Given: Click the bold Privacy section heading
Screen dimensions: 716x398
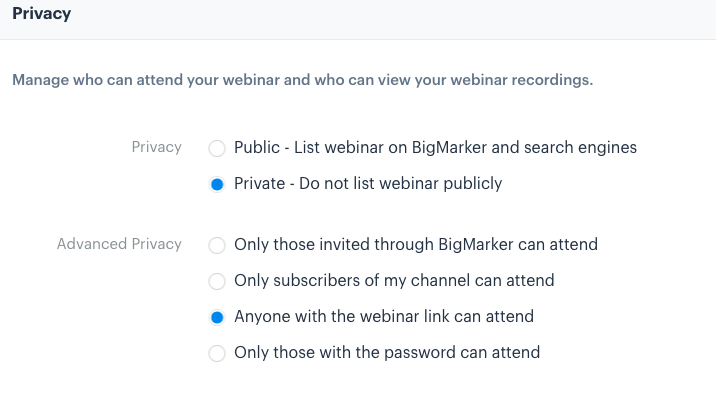Looking at the screenshot, I should (x=42, y=14).
